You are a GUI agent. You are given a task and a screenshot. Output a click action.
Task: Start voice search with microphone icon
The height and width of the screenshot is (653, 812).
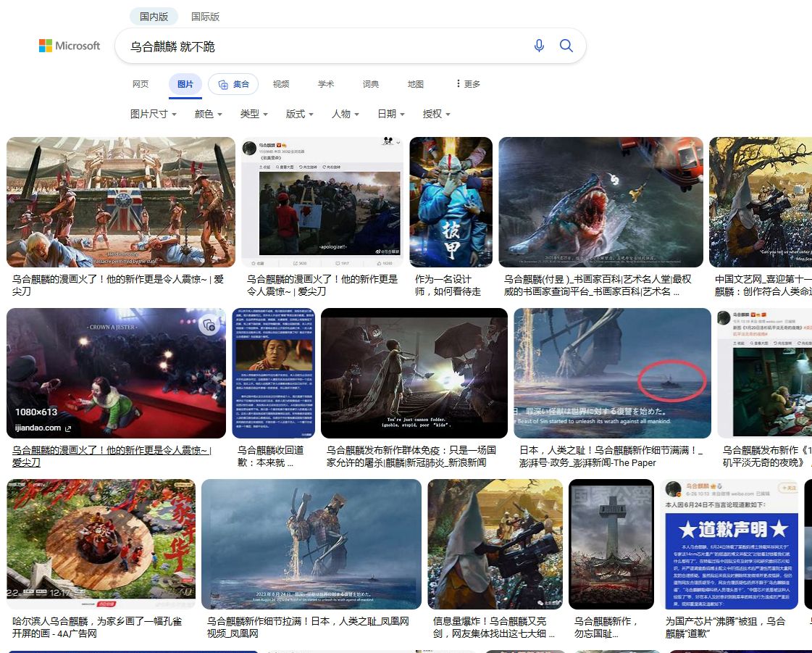[539, 46]
